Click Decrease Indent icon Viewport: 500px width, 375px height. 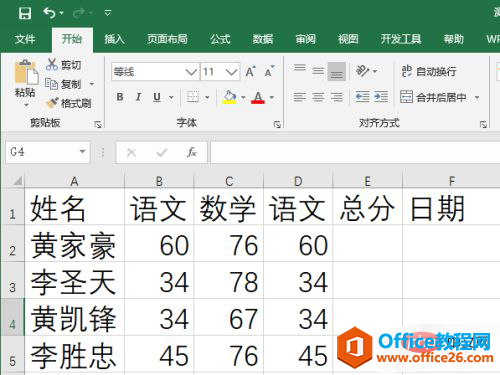[x=362, y=97]
